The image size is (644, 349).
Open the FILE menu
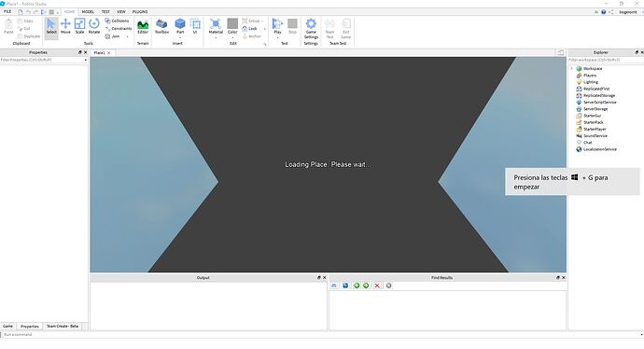pos(7,12)
